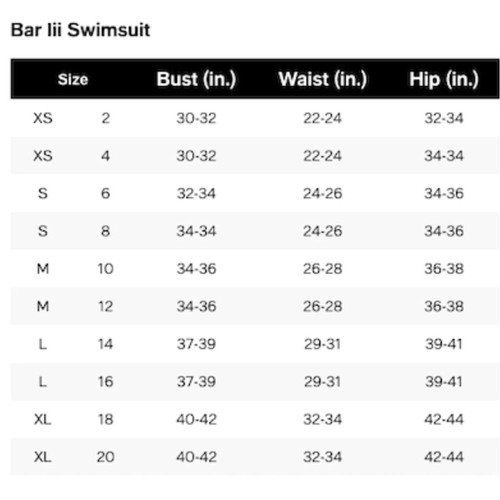The width and height of the screenshot is (500, 500).
Task: Select the M label in size 10 row
Action: pyautogui.click(x=43, y=269)
